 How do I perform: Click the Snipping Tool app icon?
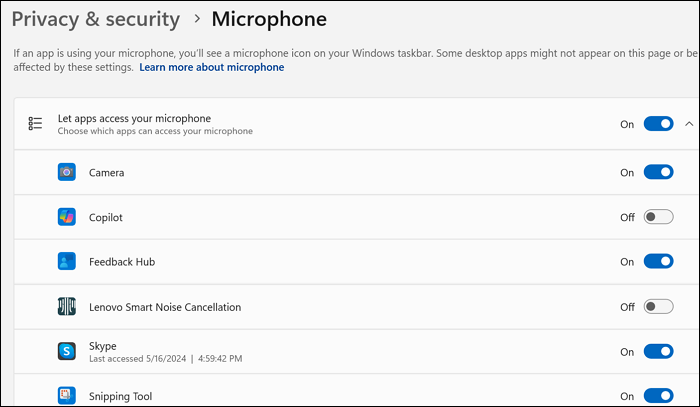coord(67,396)
